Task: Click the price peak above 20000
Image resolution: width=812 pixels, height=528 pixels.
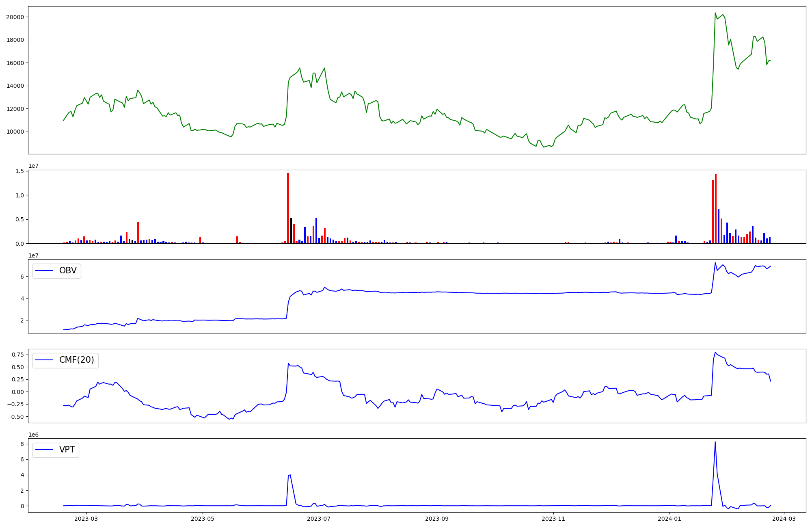Action: coord(715,13)
